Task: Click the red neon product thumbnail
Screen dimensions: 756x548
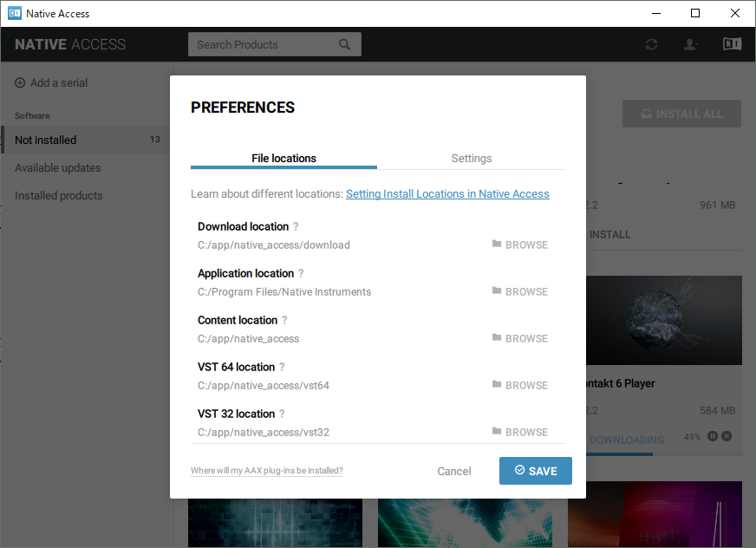Action: [x=655, y=514]
